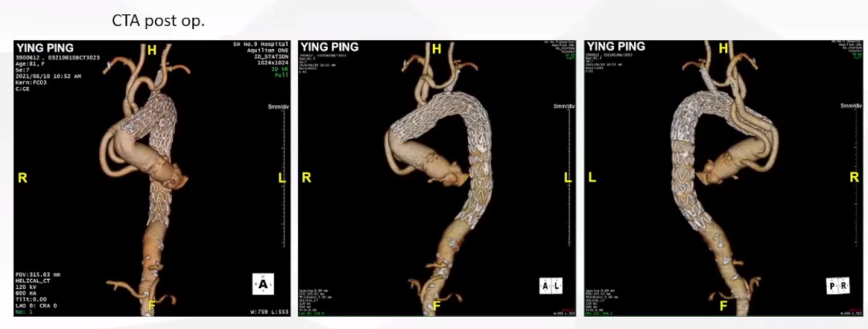868x329 pixels.
Task: Click the 'A L' orientation cube in middle image
Action: coord(551,286)
